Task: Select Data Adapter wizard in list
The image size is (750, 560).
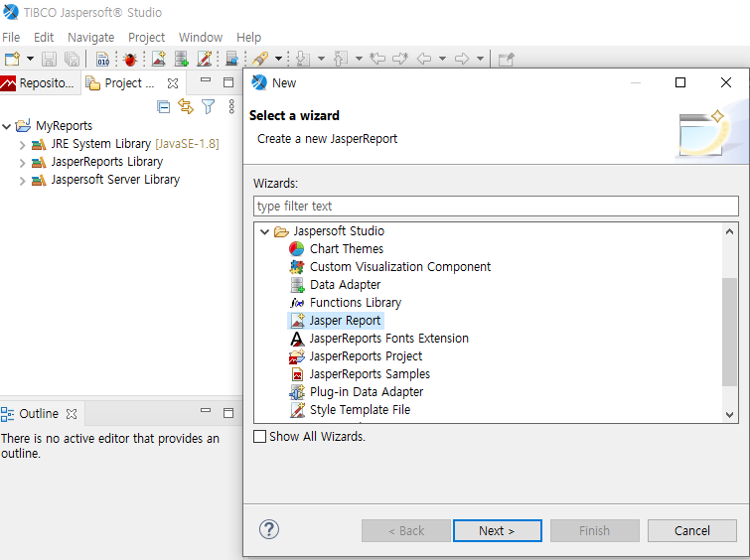Action: click(x=345, y=285)
